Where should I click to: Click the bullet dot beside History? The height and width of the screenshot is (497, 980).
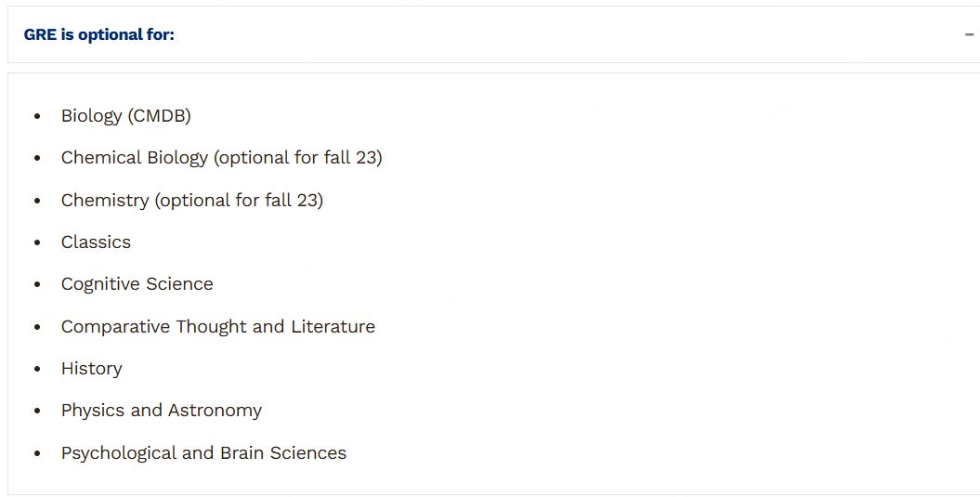37,370
